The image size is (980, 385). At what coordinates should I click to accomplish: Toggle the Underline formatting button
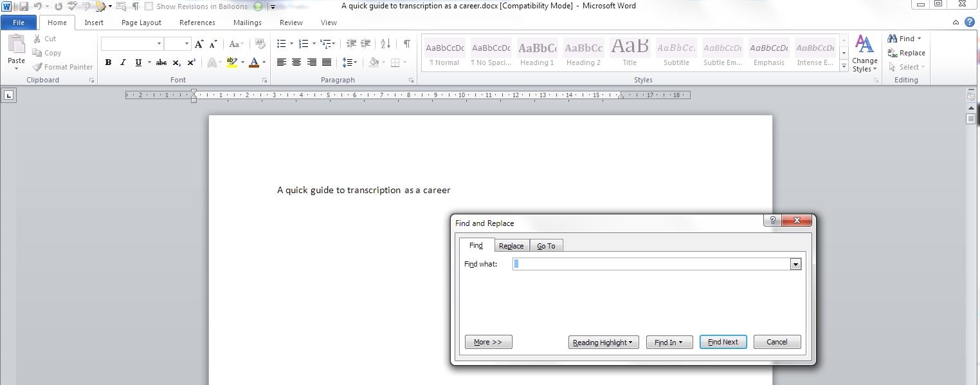click(x=138, y=62)
